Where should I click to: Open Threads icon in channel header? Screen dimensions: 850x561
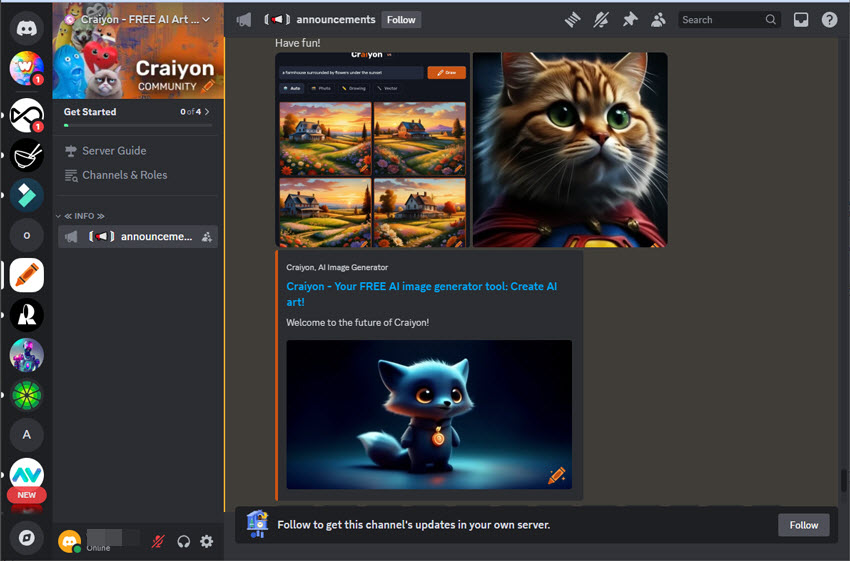coord(572,20)
